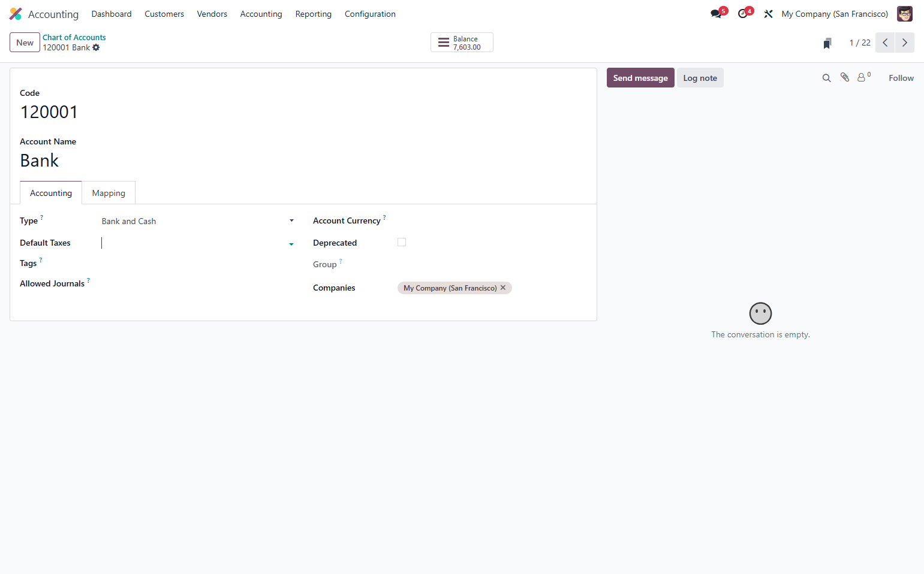Click the Accounting app logo icon
Image resolution: width=924 pixels, height=574 pixels.
point(16,14)
